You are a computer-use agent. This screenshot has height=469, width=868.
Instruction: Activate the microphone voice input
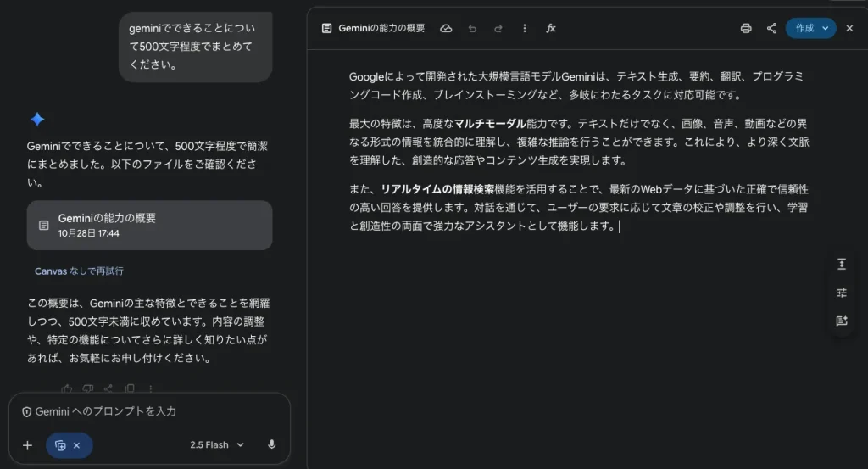pyautogui.click(x=271, y=444)
